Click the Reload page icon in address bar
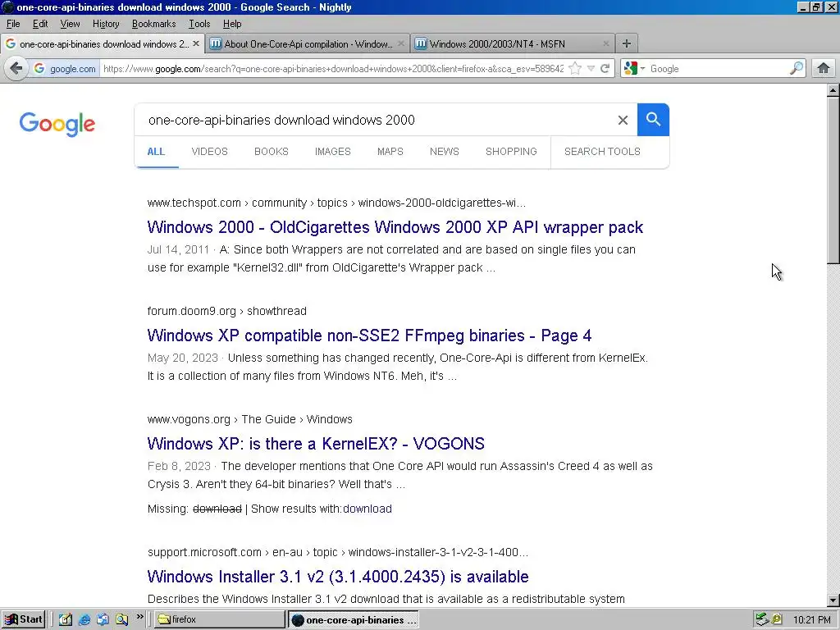The height and width of the screenshot is (630, 840). (x=605, y=69)
